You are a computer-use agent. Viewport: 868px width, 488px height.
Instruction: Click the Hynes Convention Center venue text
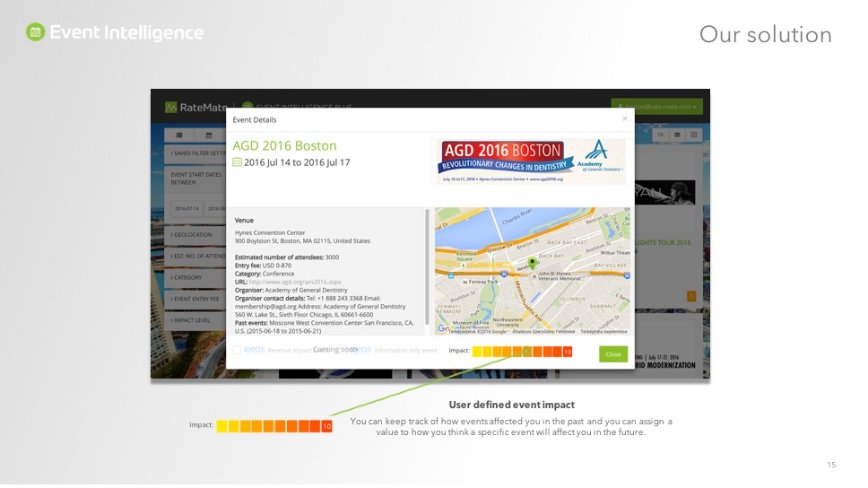click(x=270, y=232)
